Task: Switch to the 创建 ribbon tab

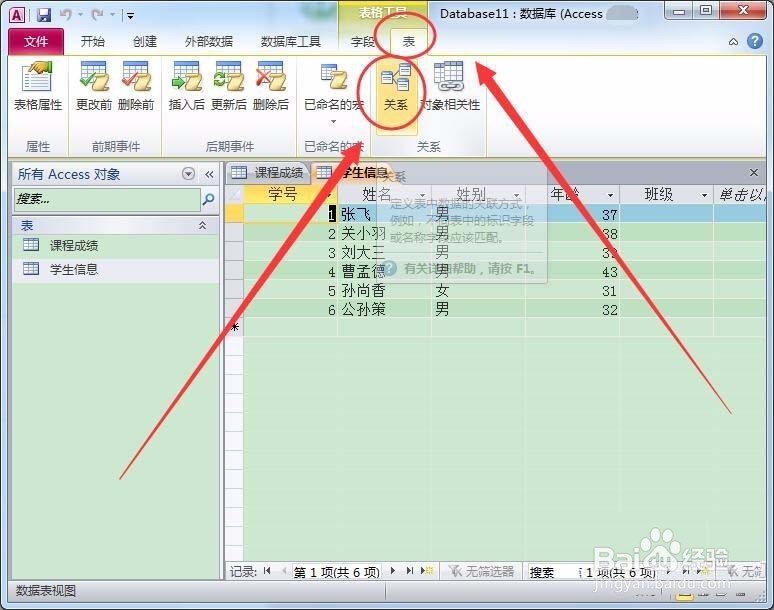Action: (145, 41)
